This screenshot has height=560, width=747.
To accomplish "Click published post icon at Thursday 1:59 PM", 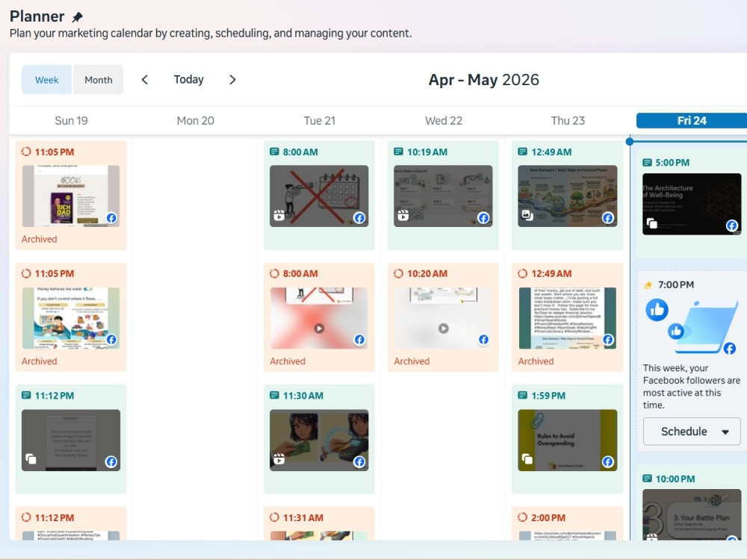I will [523, 396].
